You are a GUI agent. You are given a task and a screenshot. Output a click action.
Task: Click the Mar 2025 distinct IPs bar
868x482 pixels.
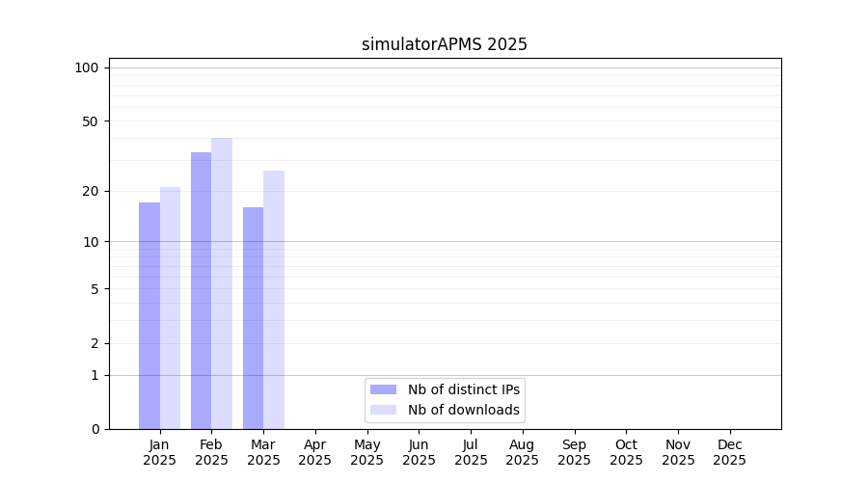tap(253, 317)
